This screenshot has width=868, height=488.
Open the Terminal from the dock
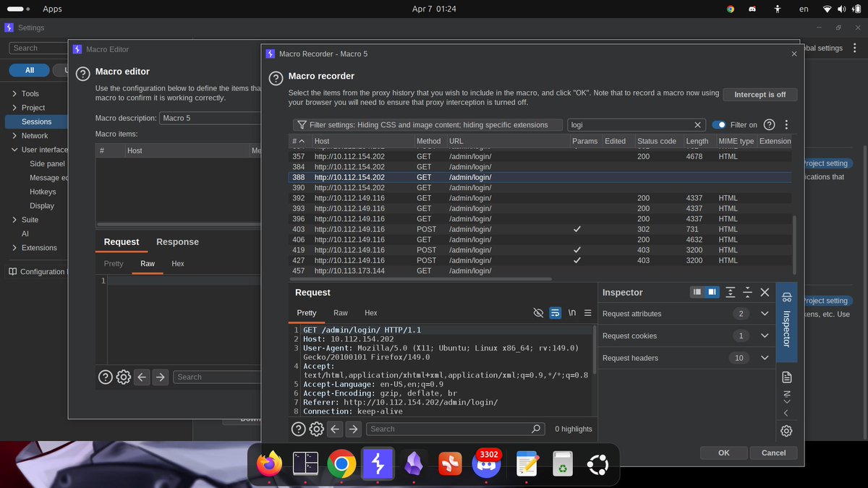pos(305,463)
